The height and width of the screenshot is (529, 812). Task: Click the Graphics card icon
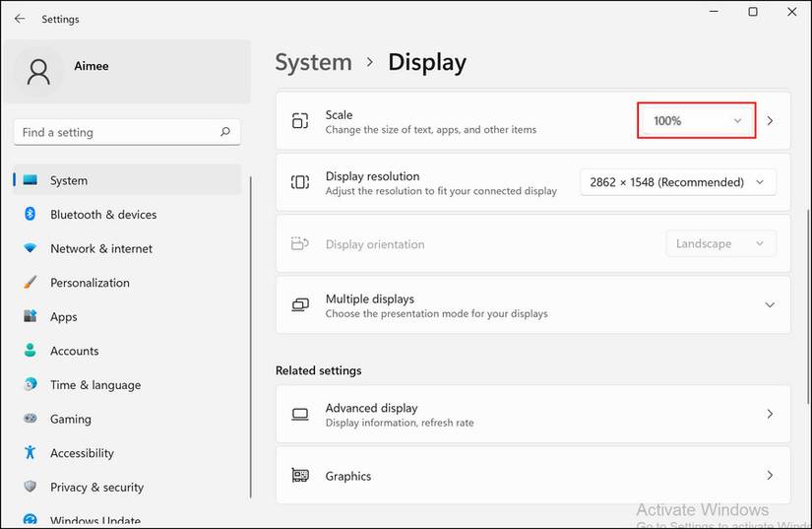pyautogui.click(x=300, y=475)
